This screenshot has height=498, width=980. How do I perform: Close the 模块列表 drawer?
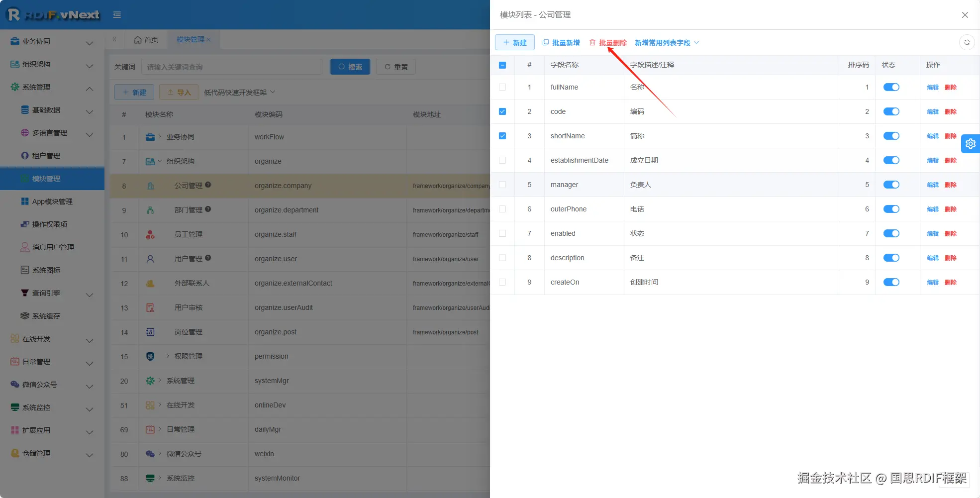[965, 15]
